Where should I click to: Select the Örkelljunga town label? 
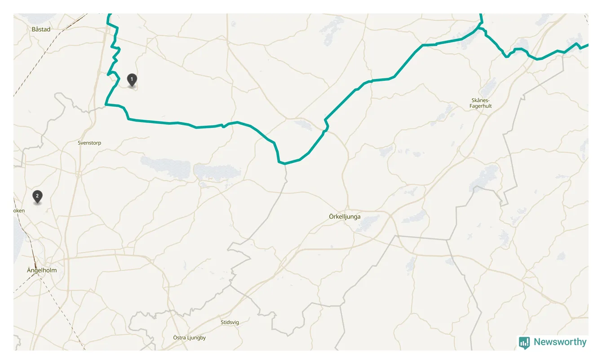coord(345,216)
